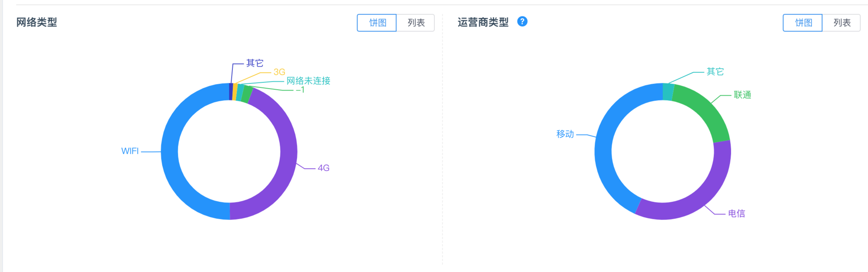The height and width of the screenshot is (272, 868).
Task: Click the 3G label in network chart
Action: click(279, 72)
